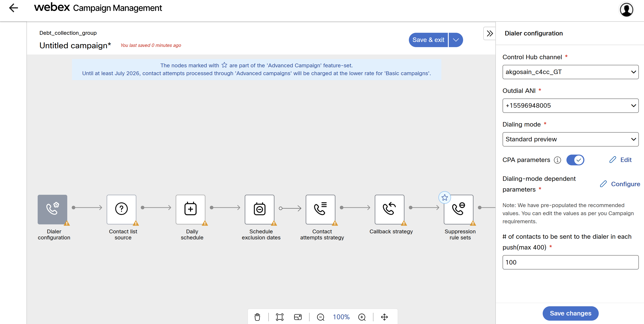Expand Save & exit dropdown arrow
Screen dimensions: 644x324
(455, 40)
